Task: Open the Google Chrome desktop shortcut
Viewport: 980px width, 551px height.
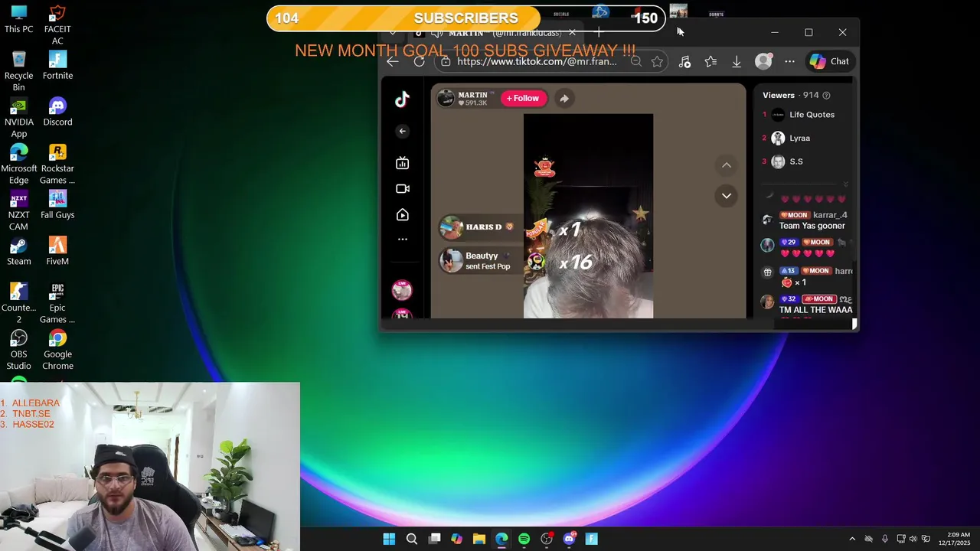Action: click(x=57, y=350)
